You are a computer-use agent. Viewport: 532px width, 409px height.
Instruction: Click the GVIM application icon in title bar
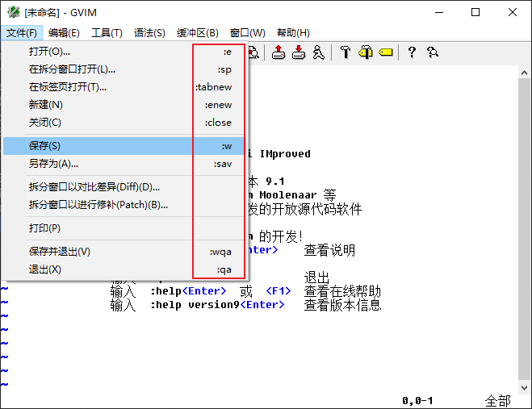click(14, 12)
